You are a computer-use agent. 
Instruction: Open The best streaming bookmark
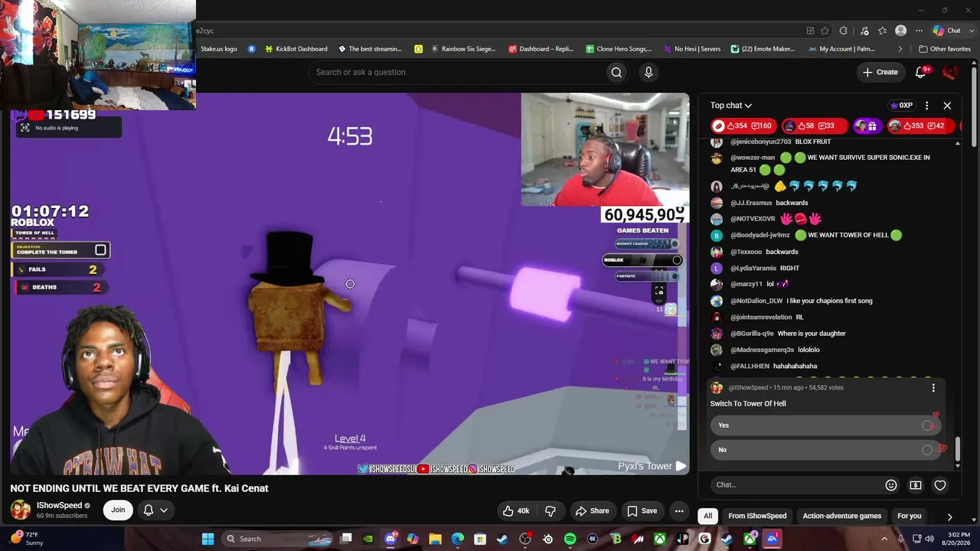tap(370, 49)
